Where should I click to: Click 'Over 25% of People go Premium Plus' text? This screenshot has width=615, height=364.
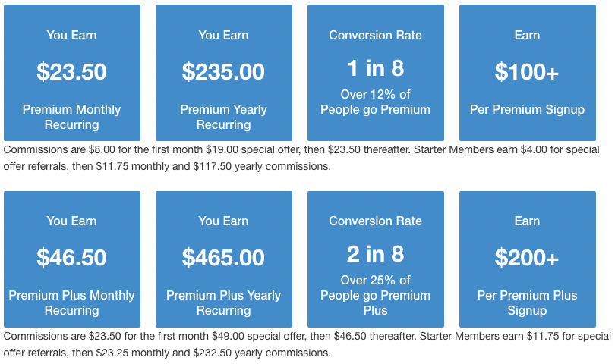click(x=375, y=295)
